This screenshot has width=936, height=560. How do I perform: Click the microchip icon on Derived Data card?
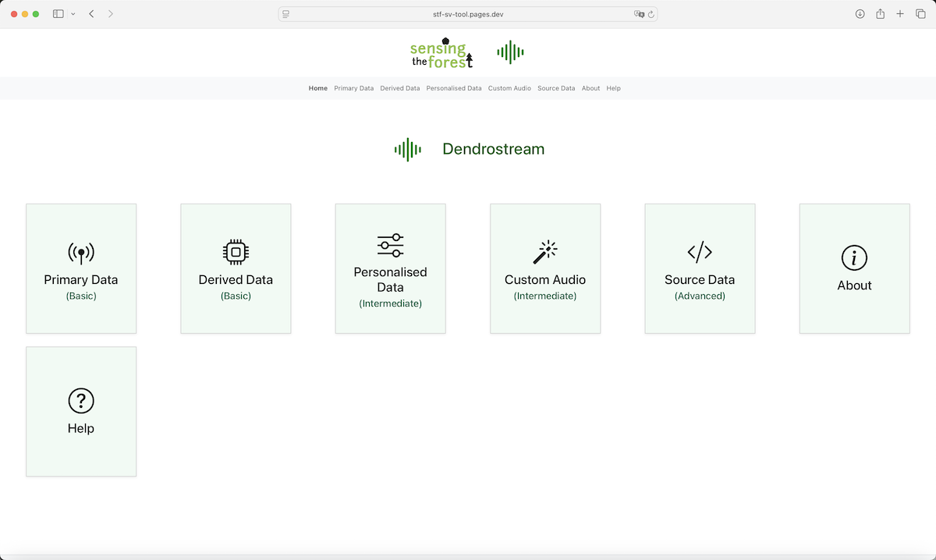point(236,250)
